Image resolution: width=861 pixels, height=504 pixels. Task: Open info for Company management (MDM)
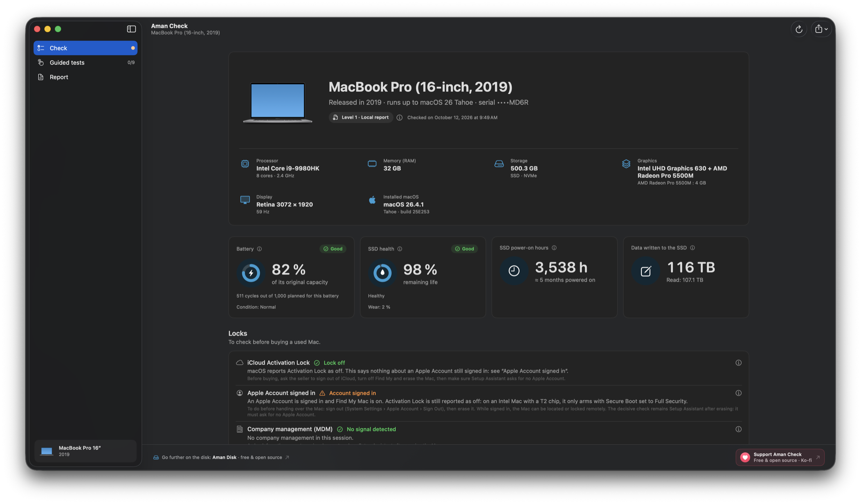click(738, 429)
